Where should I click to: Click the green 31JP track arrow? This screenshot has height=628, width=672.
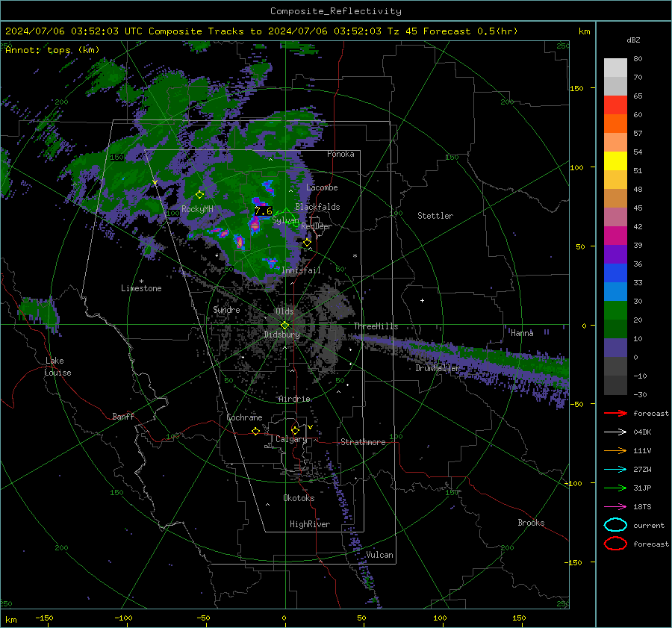coord(615,488)
